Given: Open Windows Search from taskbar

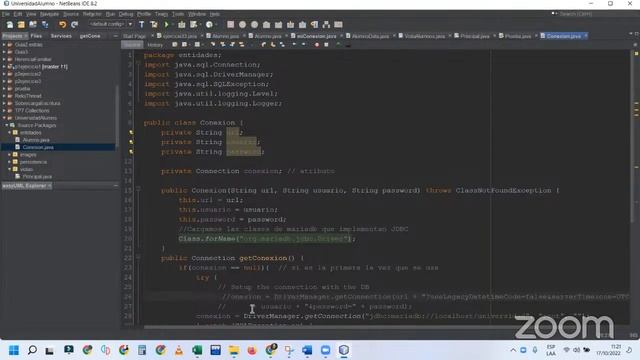Looking at the screenshot, I should coord(32,350).
